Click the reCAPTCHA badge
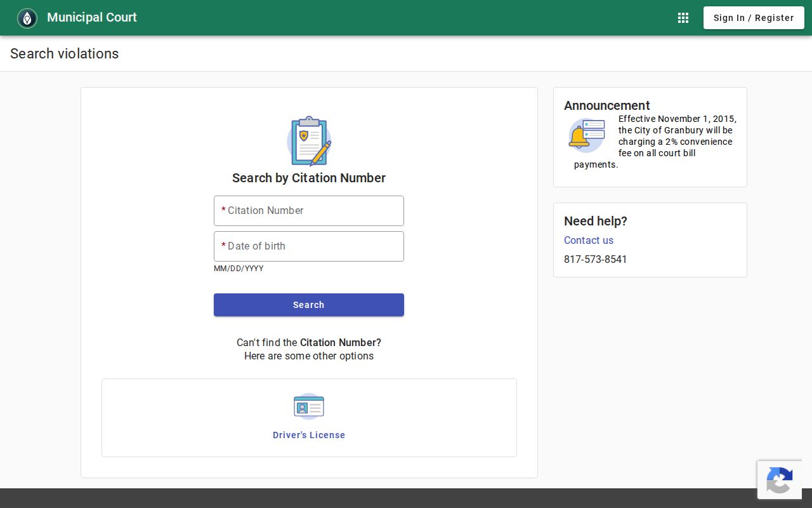812x508 pixels. [780, 479]
